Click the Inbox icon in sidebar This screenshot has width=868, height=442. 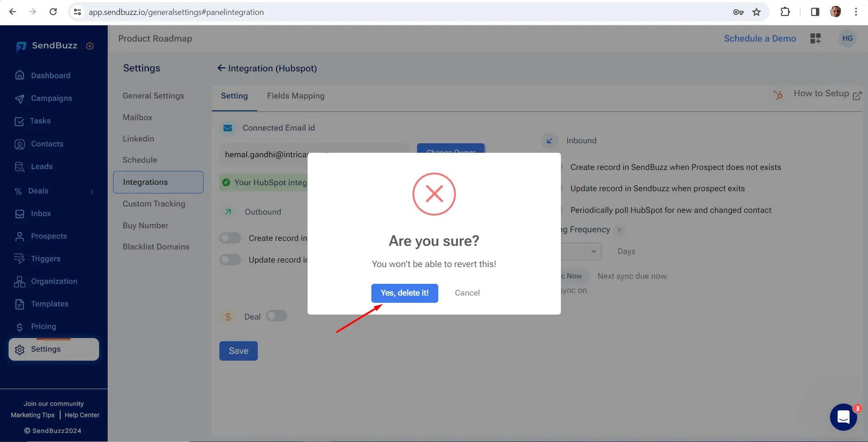(x=19, y=214)
